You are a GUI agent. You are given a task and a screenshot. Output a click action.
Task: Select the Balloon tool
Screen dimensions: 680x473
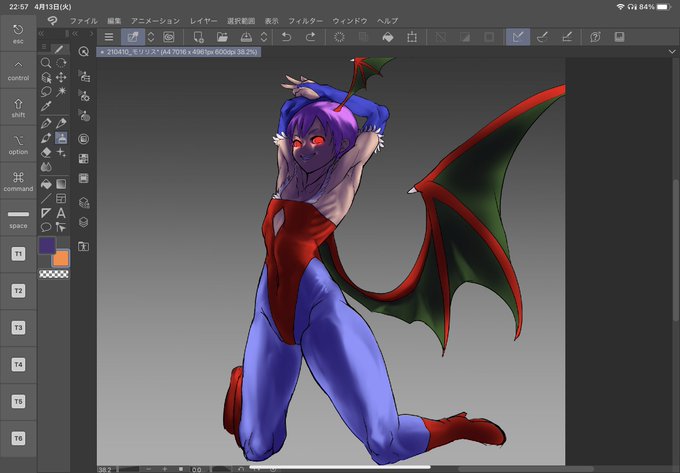coord(46,227)
